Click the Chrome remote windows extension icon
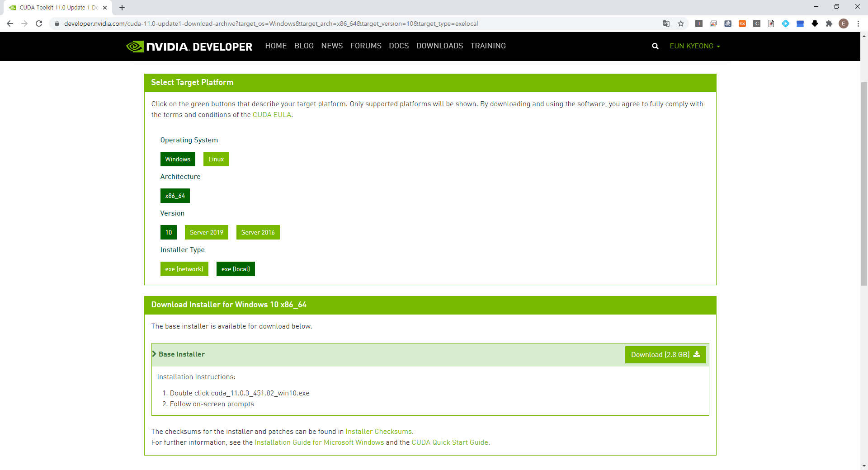Image resolution: width=868 pixels, height=470 pixels. pos(713,23)
